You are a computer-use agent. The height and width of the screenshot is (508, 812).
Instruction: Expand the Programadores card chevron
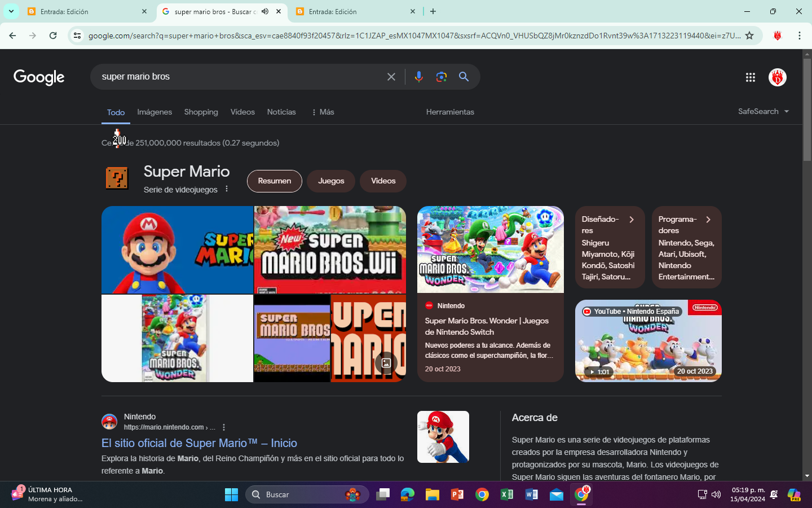pos(708,220)
